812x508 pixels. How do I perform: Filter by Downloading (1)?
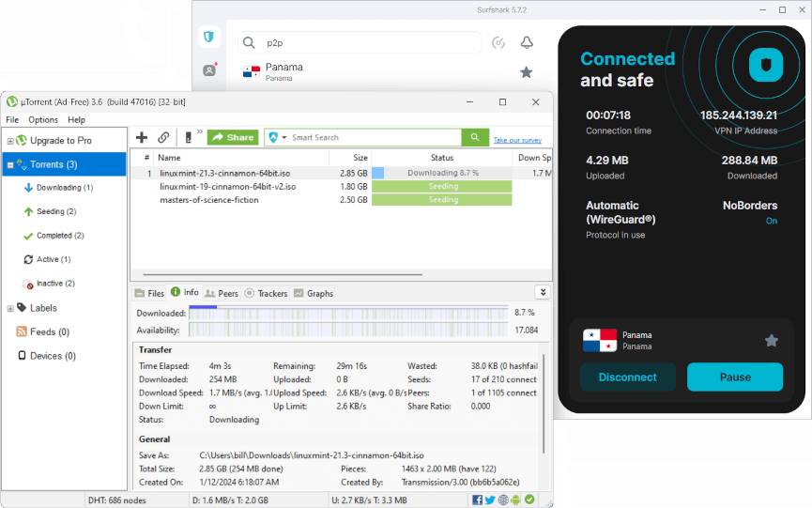[65, 188]
